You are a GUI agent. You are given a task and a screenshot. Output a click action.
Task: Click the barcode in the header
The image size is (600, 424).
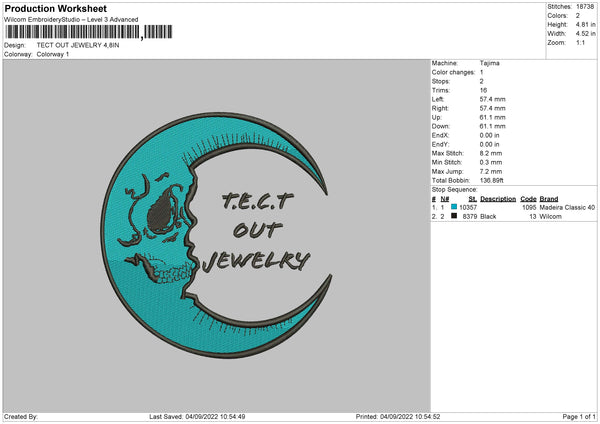click(88, 32)
